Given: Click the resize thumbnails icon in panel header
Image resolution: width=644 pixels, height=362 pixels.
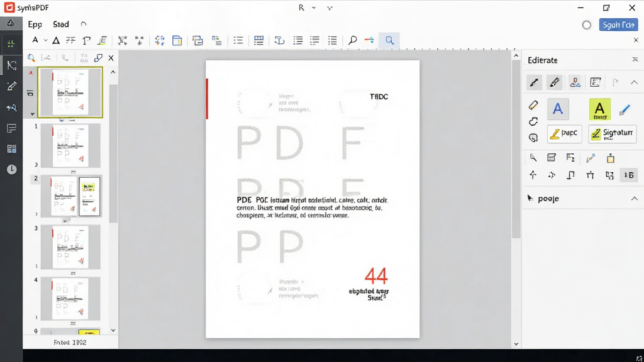Looking at the screenshot, I should (x=98, y=58).
